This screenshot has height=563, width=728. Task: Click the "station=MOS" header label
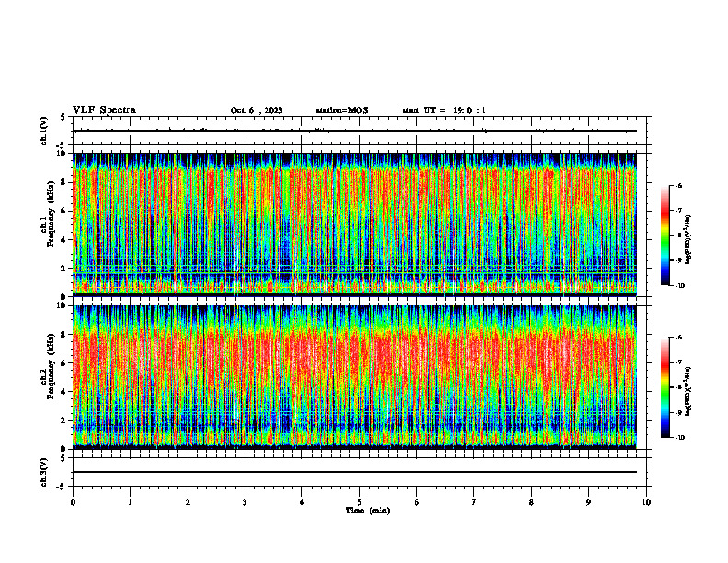pos(342,110)
